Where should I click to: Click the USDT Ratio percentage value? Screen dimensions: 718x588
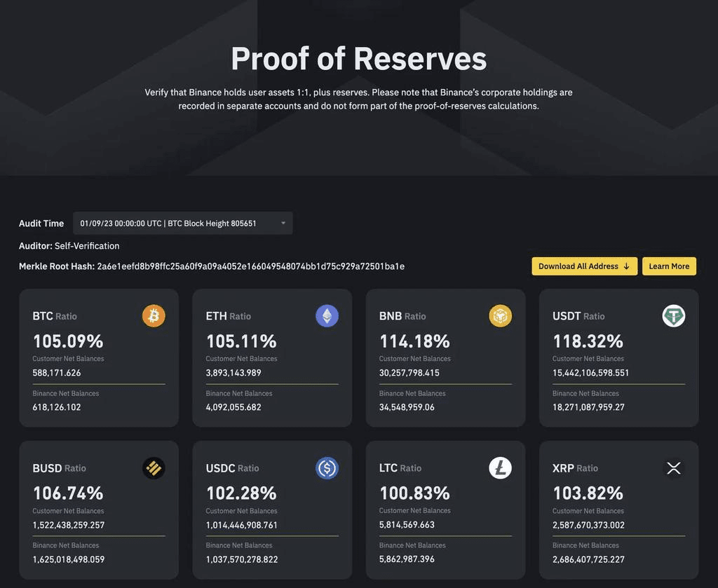pyautogui.click(x=588, y=341)
